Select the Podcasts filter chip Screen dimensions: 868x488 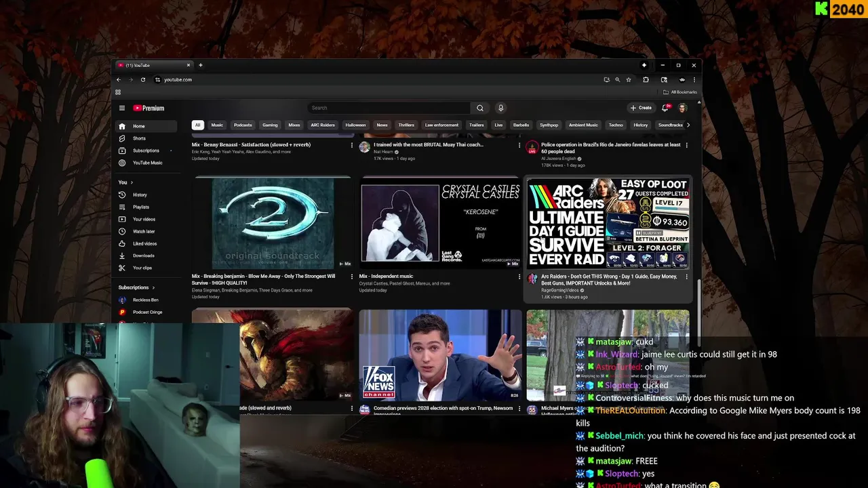click(x=243, y=125)
